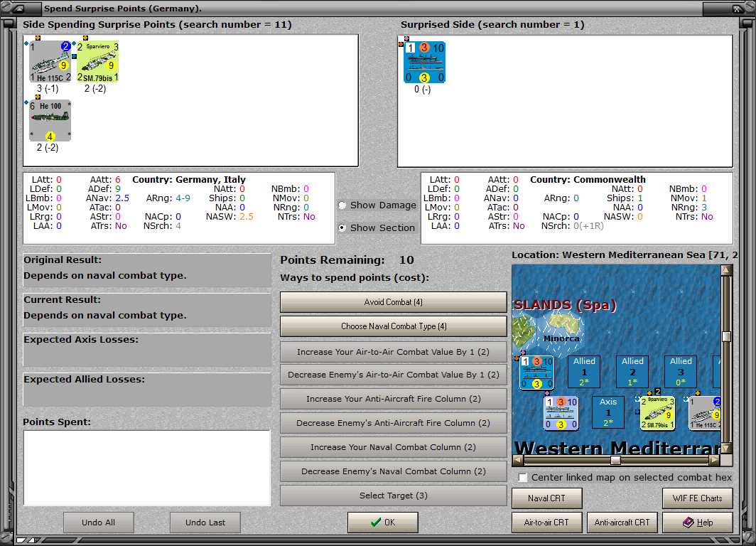Click Undo Last
This screenshot has height=546, width=756.
[205, 523]
